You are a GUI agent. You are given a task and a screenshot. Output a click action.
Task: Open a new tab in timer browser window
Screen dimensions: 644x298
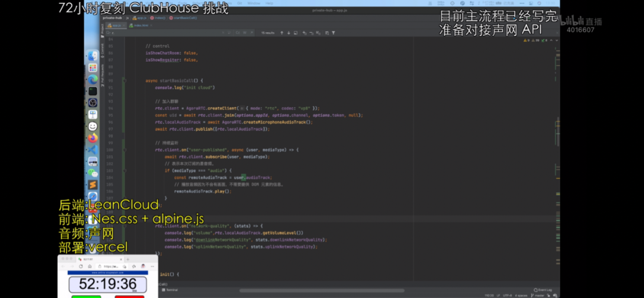(x=128, y=259)
